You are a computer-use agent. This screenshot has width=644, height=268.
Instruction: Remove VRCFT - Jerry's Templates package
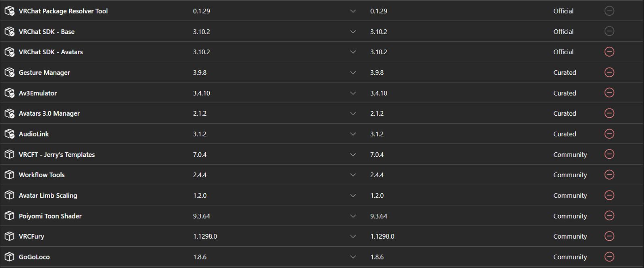tap(609, 154)
